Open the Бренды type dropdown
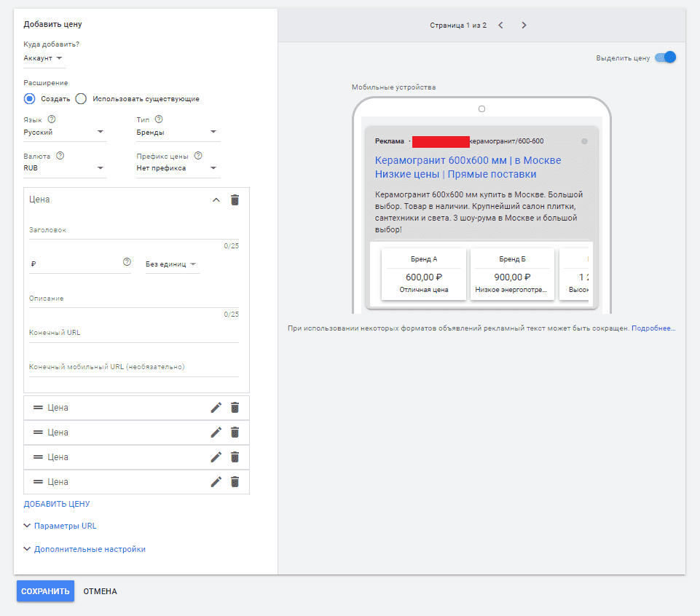 (178, 132)
